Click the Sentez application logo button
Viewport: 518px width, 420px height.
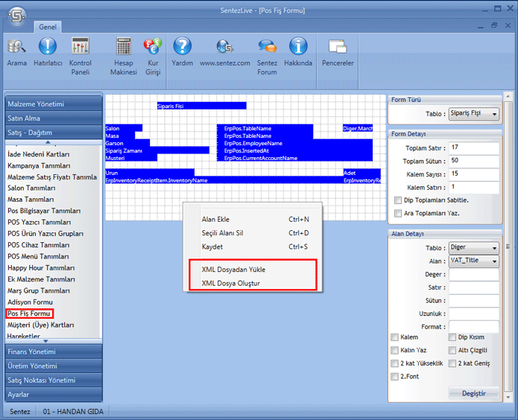(17, 16)
